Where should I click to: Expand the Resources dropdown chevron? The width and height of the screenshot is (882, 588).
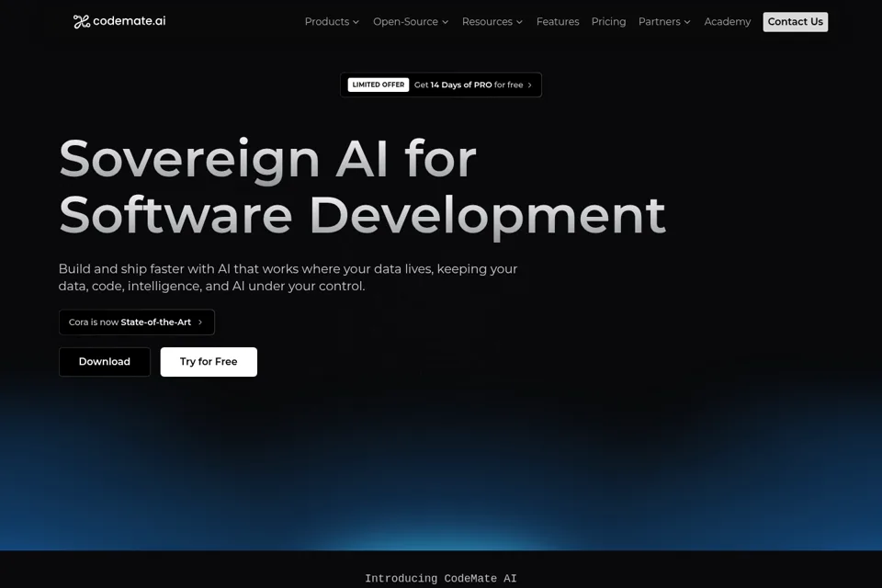point(520,22)
